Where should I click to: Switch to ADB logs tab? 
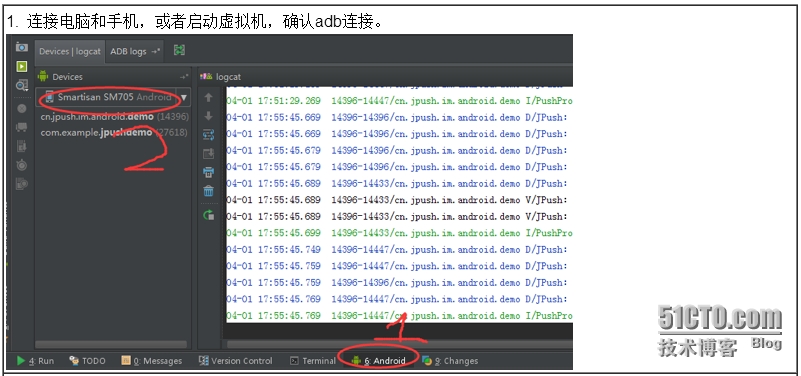tap(135, 51)
